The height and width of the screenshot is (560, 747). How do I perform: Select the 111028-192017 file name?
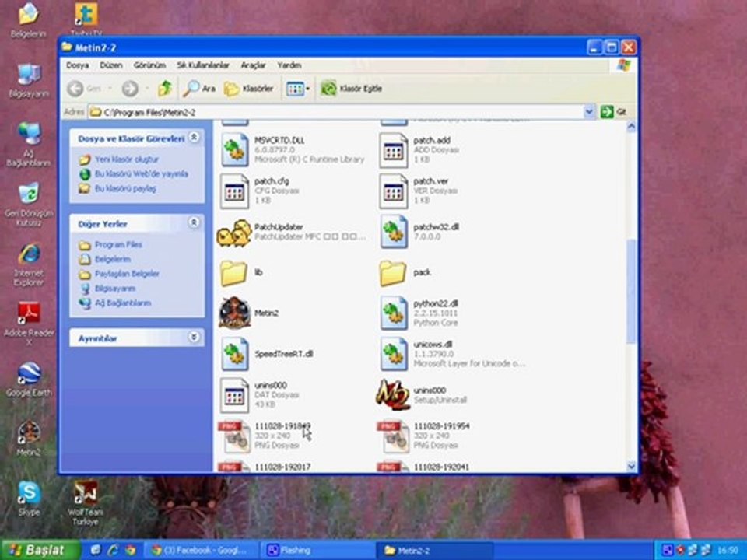coord(282,467)
